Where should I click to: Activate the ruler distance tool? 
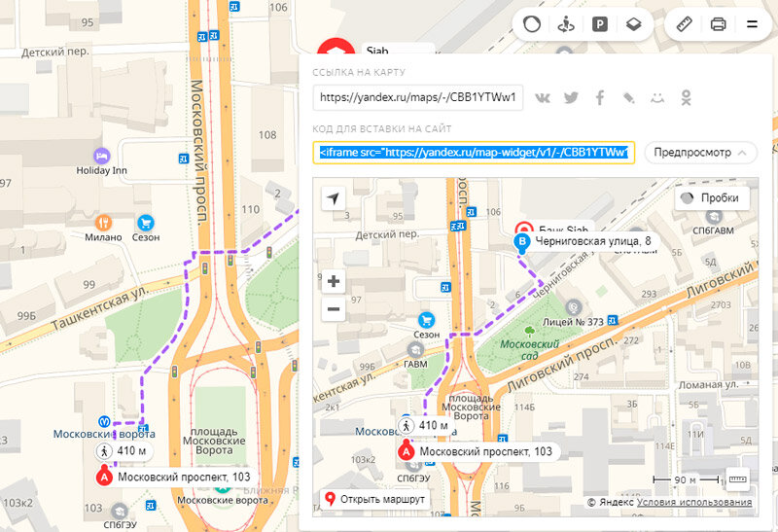685,23
